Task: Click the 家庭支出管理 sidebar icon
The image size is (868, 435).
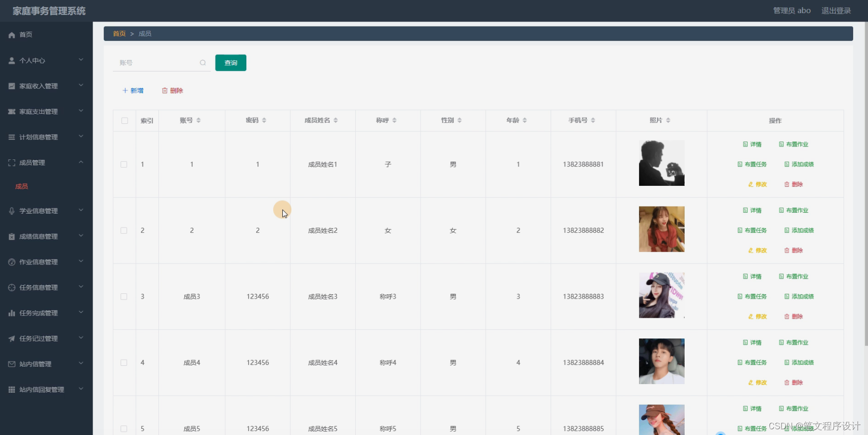Action: (x=12, y=111)
